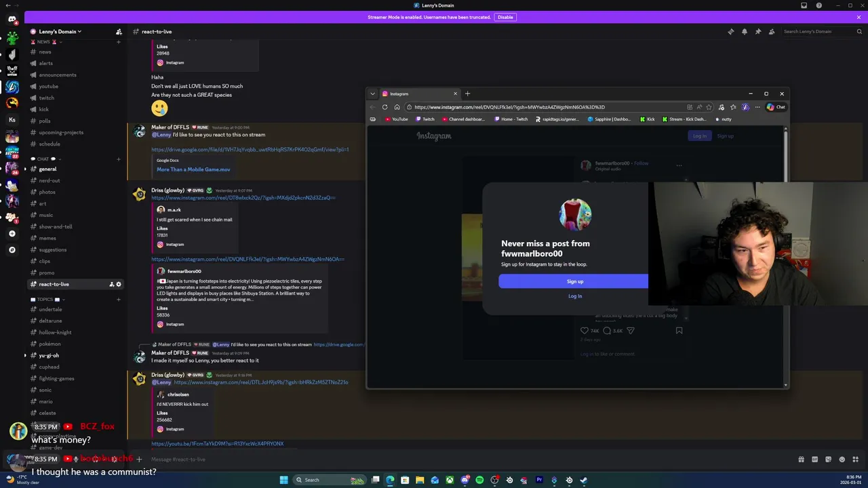Viewport: 868px width, 488px height.
Task: Disable Streamer Mode via Disable button
Action: (505, 17)
